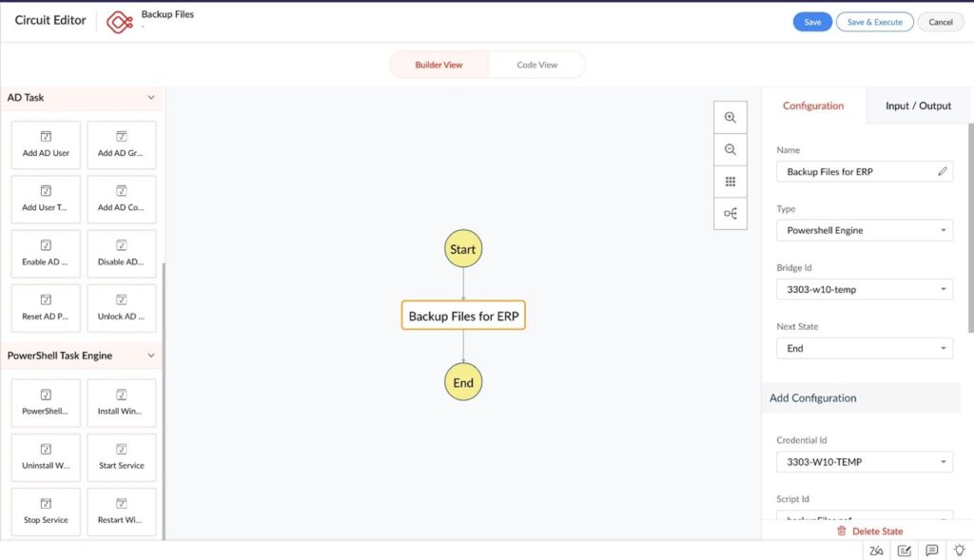Select the Configuration tab
The height and width of the screenshot is (560, 974).
(813, 106)
